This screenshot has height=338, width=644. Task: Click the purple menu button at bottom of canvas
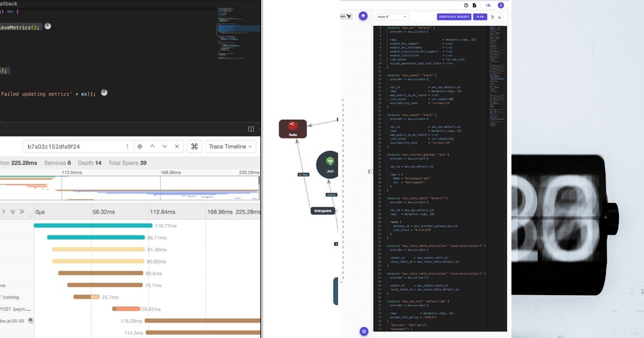click(364, 332)
